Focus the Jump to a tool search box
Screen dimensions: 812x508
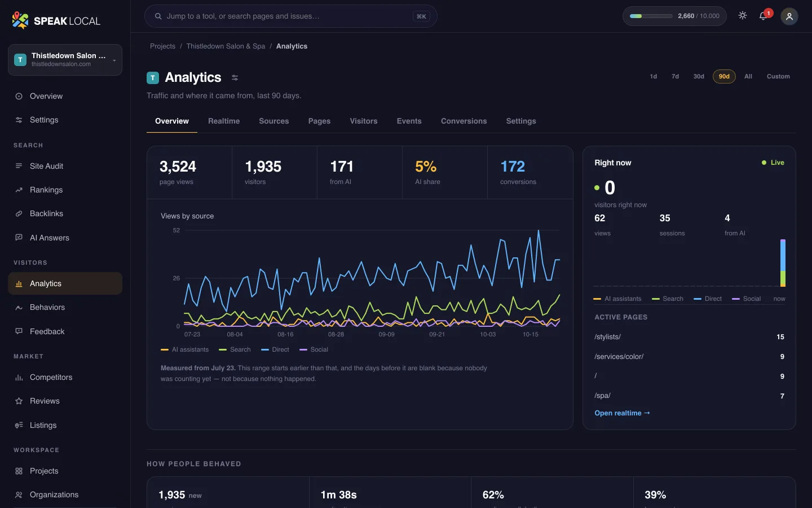(290, 16)
